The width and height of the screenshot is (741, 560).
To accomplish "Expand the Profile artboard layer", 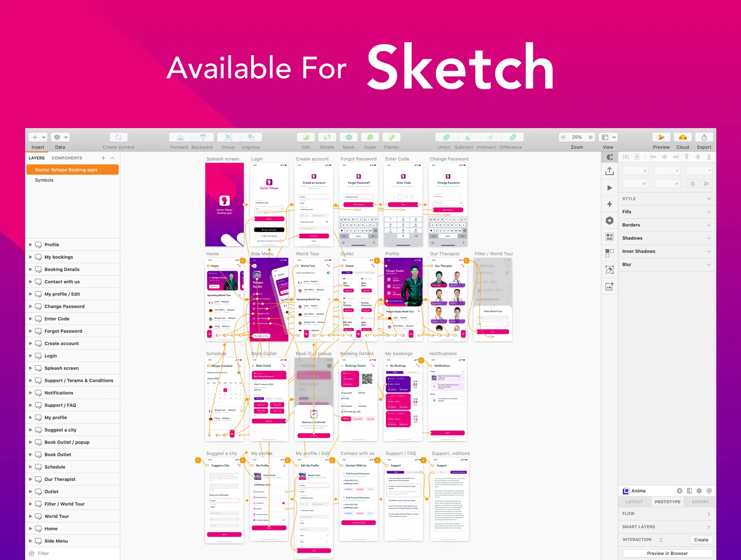I will pos(30,245).
